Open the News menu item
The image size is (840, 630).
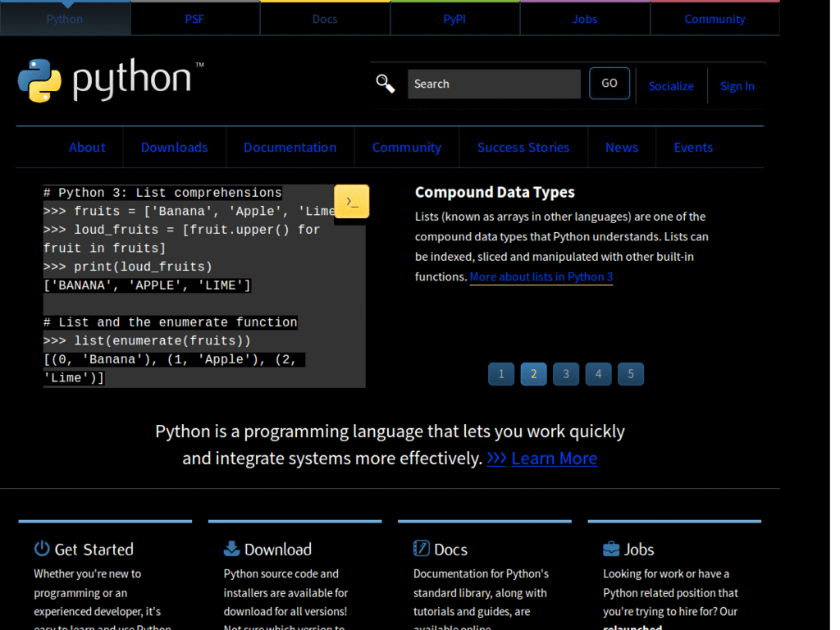[x=621, y=147]
